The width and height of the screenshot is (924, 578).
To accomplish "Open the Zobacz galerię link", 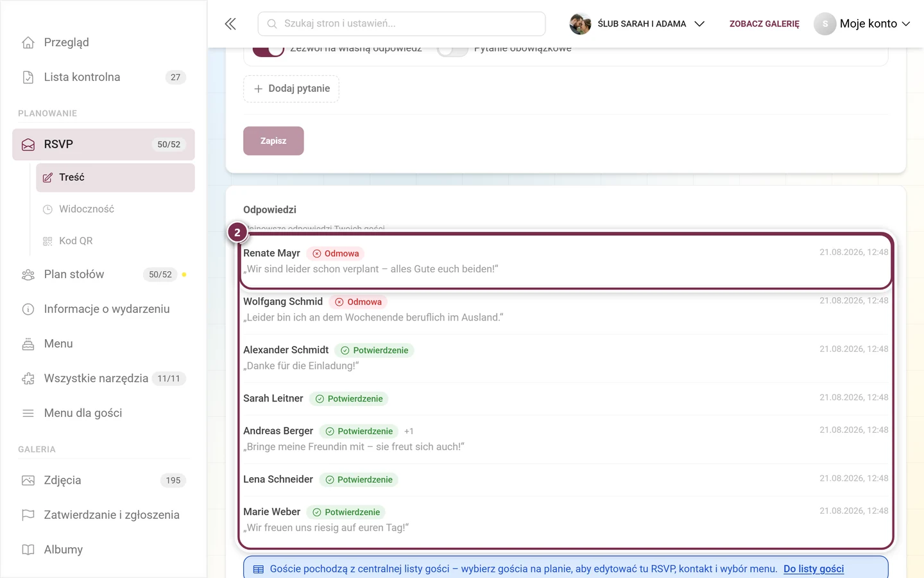I will coord(764,24).
